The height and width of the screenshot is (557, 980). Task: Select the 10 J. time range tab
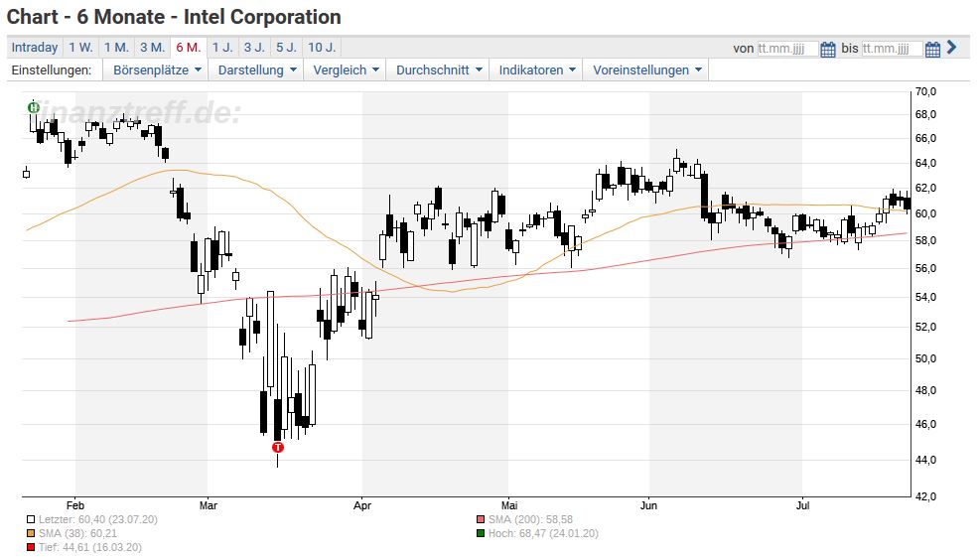tap(322, 48)
